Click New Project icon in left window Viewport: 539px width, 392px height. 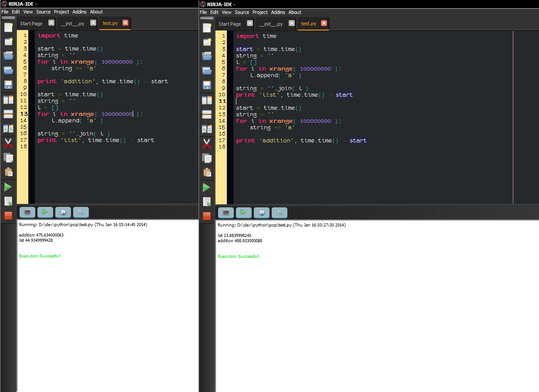(x=9, y=41)
